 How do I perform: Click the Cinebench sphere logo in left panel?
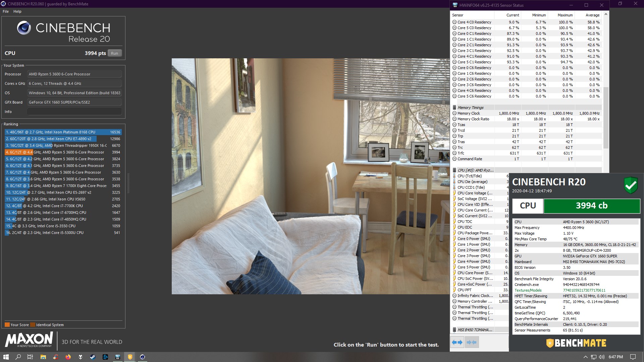(24, 28)
